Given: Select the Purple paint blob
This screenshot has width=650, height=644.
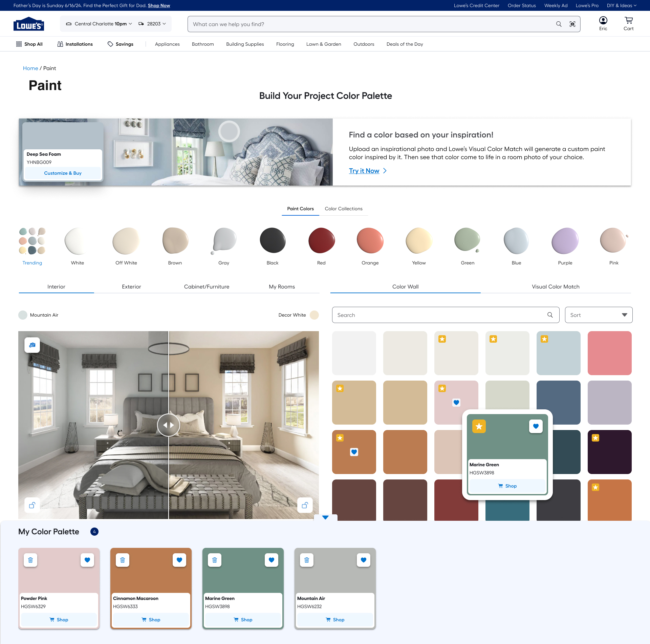Looking at the screenshot, I should coord(565,241).
